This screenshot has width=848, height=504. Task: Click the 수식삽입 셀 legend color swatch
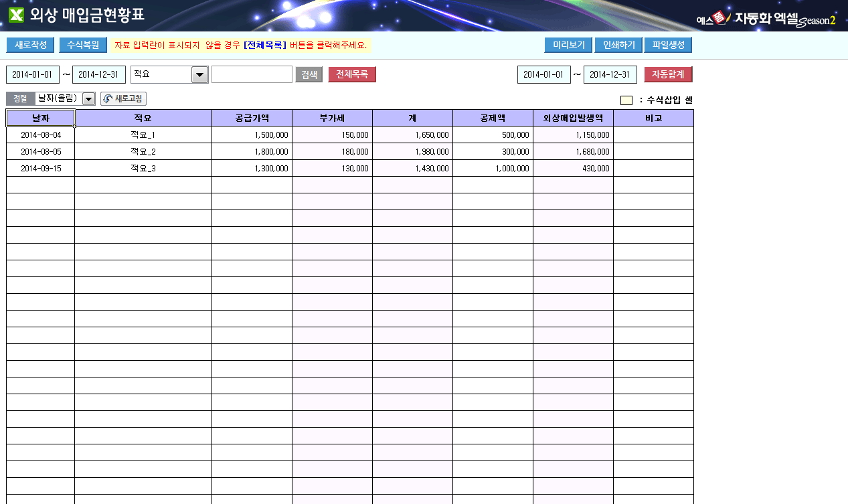tap(626, 100)
